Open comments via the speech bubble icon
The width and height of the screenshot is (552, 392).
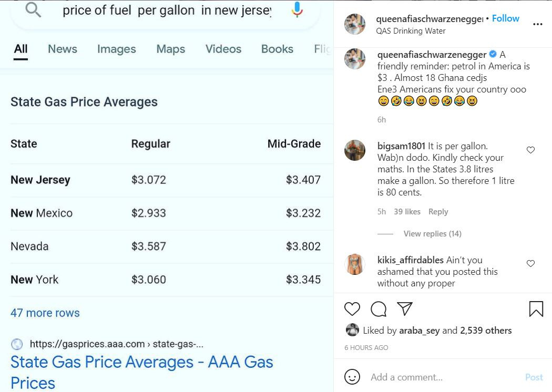pyautogui.click(x=378, y=309)
